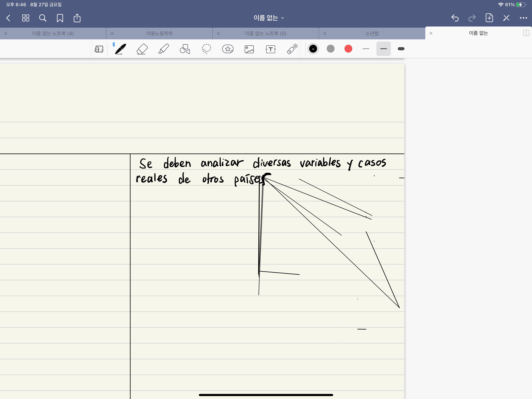Add a new page
Screen dimensions: 532x399
489,18
